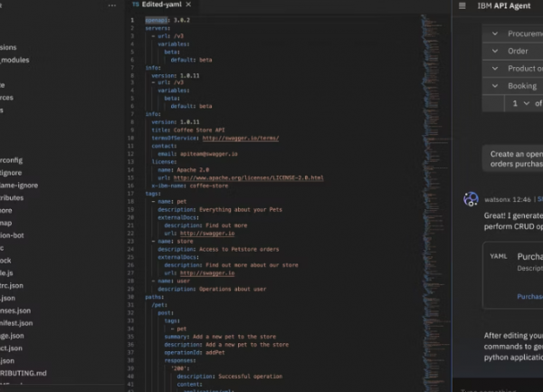Screen dimensions: 543x392
Task: Select the trc.json file in explorer
Action: (12, 286)
